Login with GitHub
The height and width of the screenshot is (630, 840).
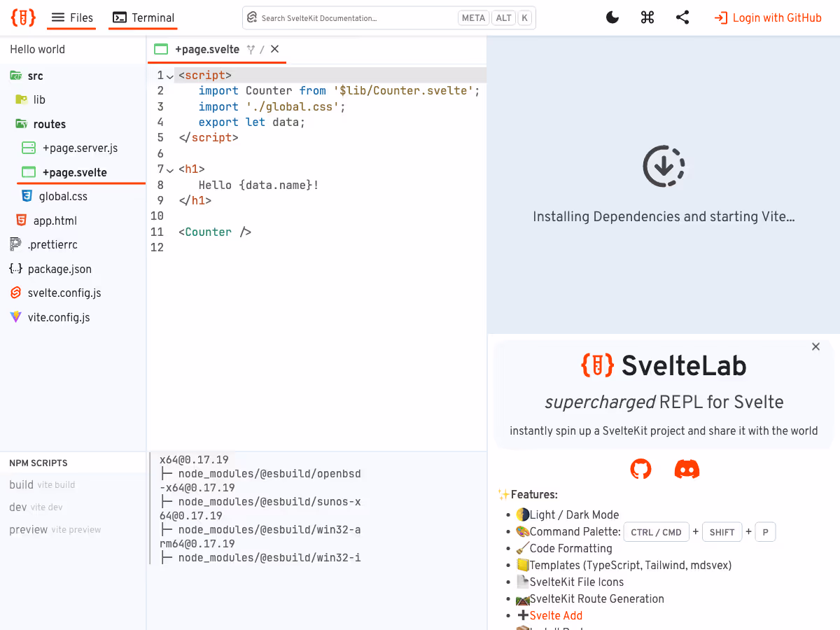(768, 18)
